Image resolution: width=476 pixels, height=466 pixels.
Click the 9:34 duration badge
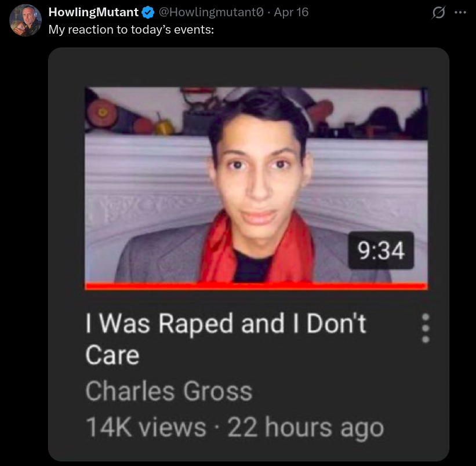point(381,250)
